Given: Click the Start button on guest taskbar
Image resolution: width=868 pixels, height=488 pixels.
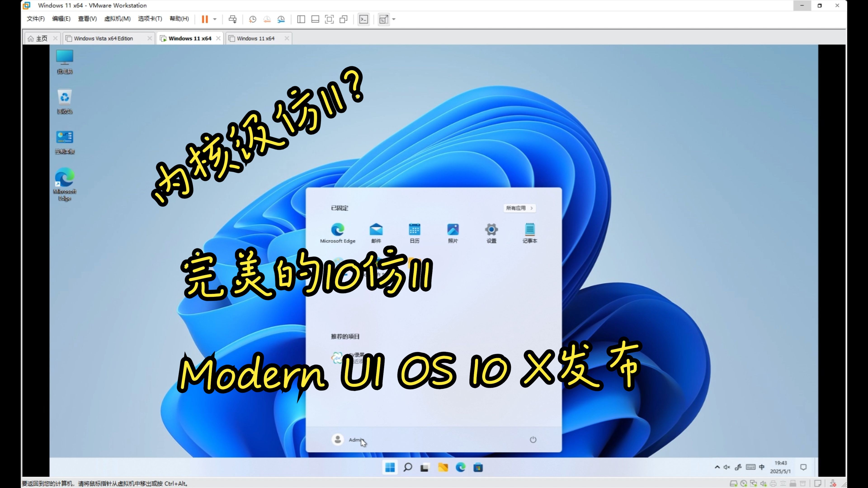Looking at the screenshot, I should [390, 467].
